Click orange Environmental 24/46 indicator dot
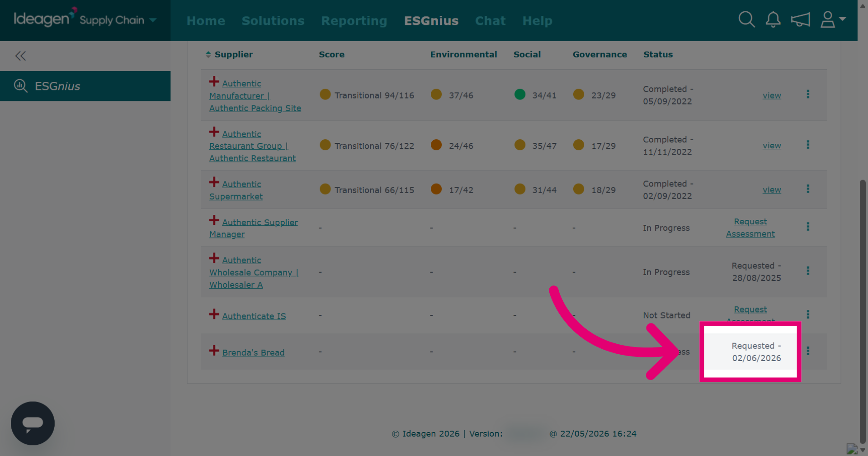Image resolution: width=868 pixels, height=456 pixels. pos(436,145)
